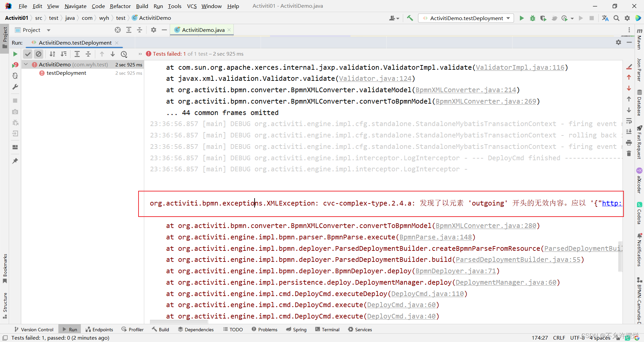
Task: Click the gray stop square in run sidebar
Action: (x=15, y=101)
